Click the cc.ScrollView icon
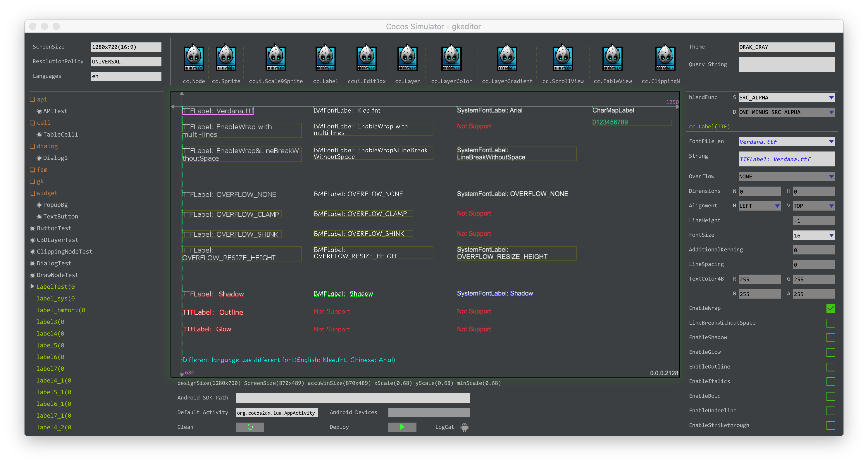Image resolution: width=868 pixels, height=465 pixels. coord(562,58)
